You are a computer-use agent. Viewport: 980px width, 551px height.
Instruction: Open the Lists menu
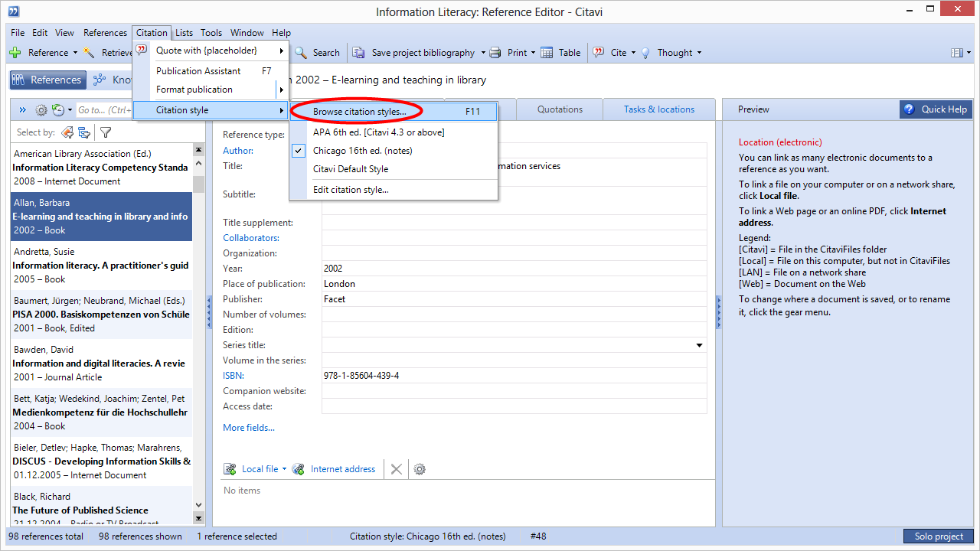point(184,33)
